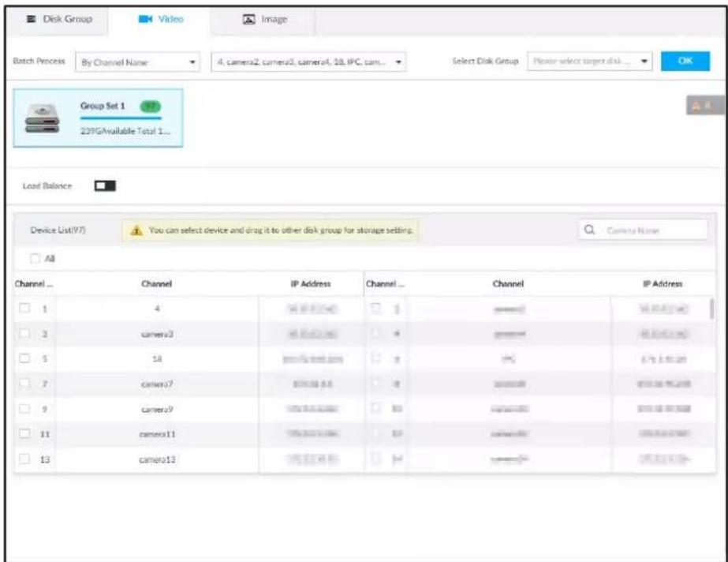The image size is (728, 562).
Task: Click the Video tab camera icon
Action: tap(145, 19)
